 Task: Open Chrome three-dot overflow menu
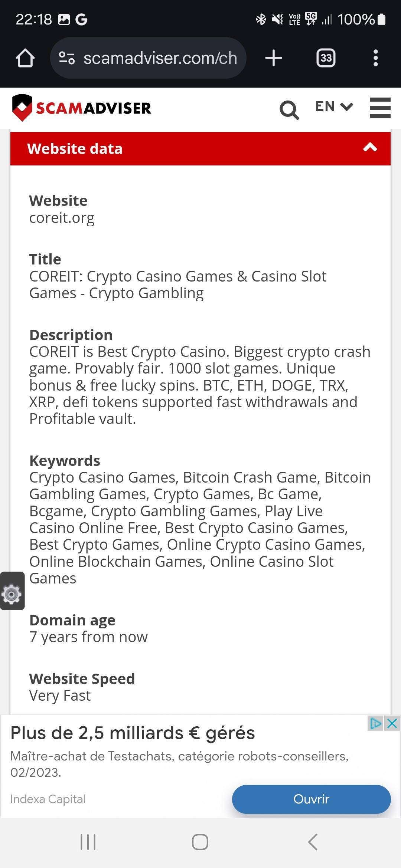tap(376, 58)
